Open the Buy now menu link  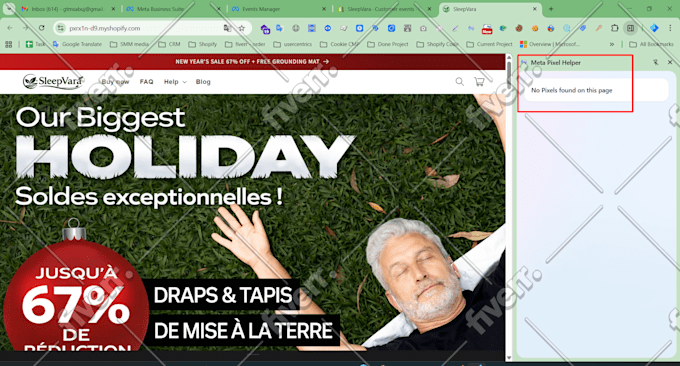pyautogui.click(x=115, y=82)
